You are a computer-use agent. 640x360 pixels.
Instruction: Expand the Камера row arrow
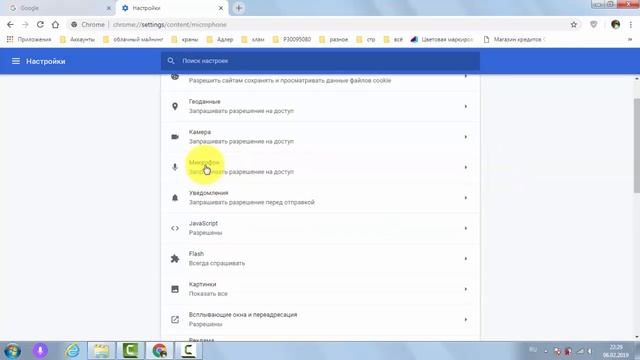coord(465,137)
